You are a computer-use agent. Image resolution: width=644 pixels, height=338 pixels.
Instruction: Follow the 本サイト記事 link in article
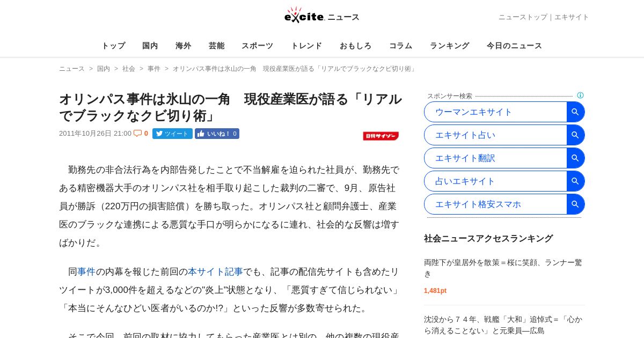click(215, 272)
